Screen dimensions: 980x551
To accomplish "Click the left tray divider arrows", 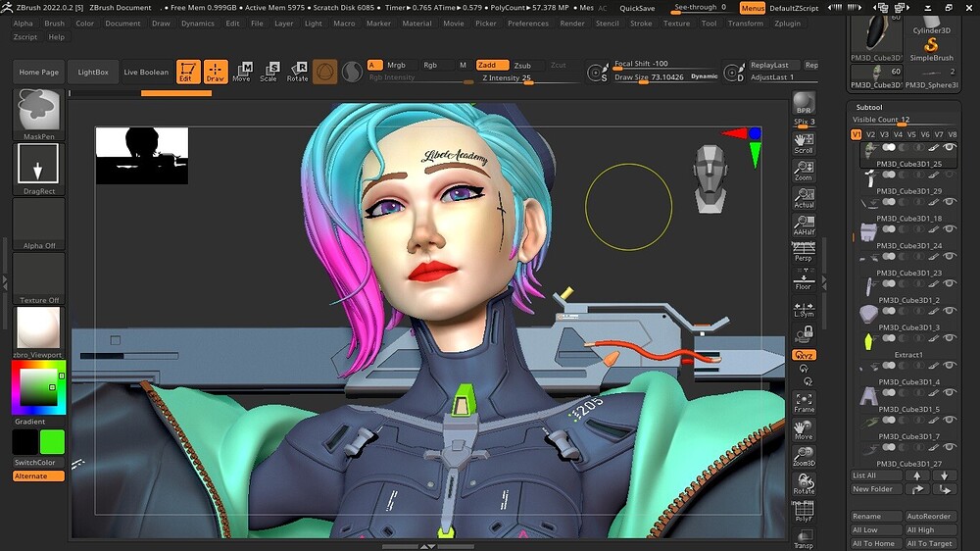I will click(x=5, y=282).
